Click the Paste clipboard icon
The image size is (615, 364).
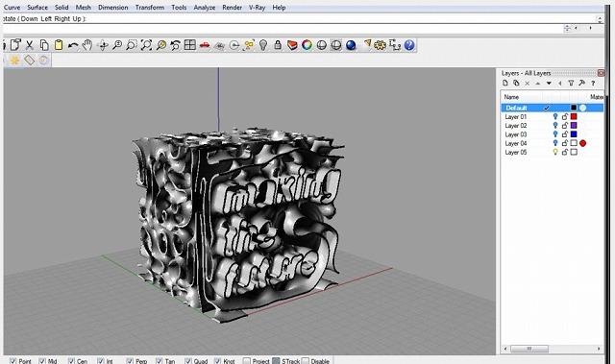coord(59,45)
